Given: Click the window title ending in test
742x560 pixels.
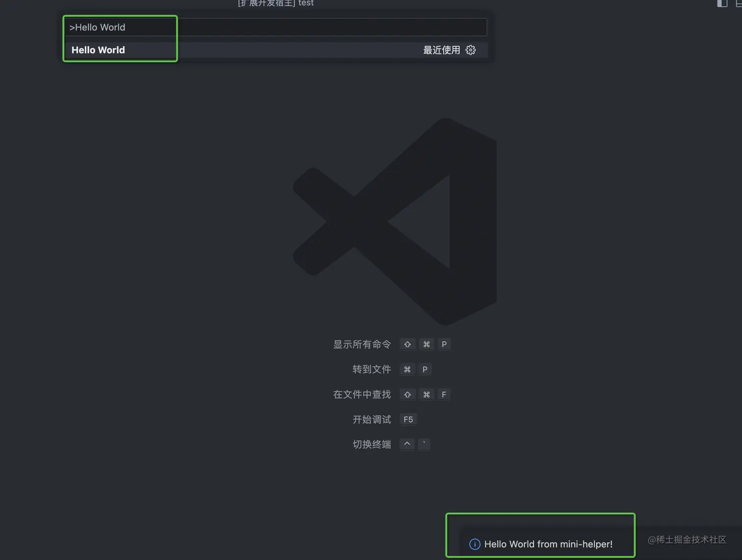Looking at the screenshot, I should (276, 3).
